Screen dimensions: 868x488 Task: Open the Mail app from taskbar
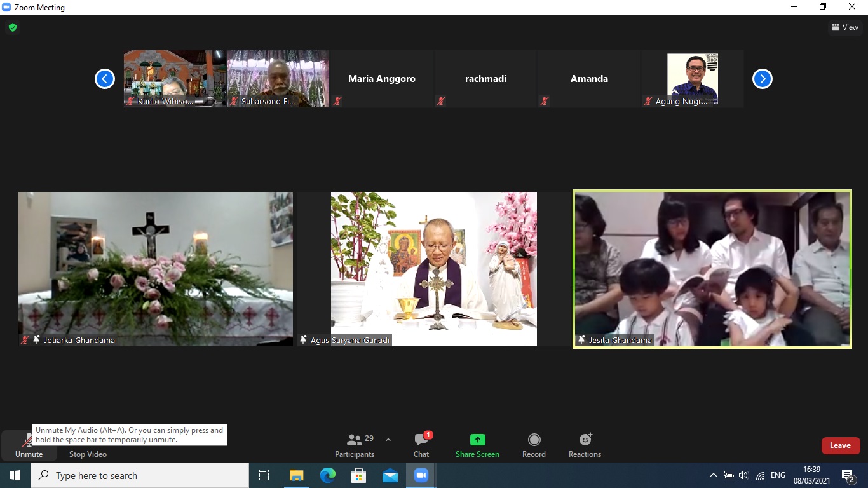pyautogui.click(x=390, y=475)
